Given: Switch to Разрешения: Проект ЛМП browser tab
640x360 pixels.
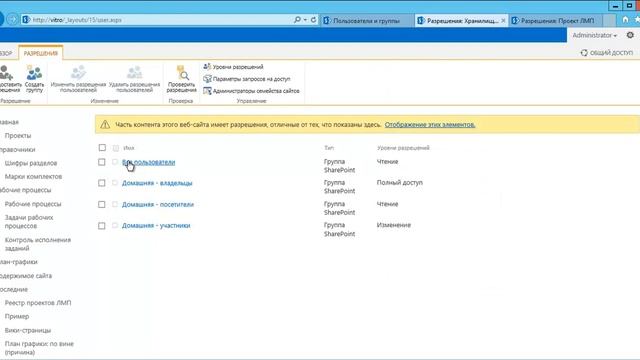Looking at the screenshot, I should pos(557,20).
